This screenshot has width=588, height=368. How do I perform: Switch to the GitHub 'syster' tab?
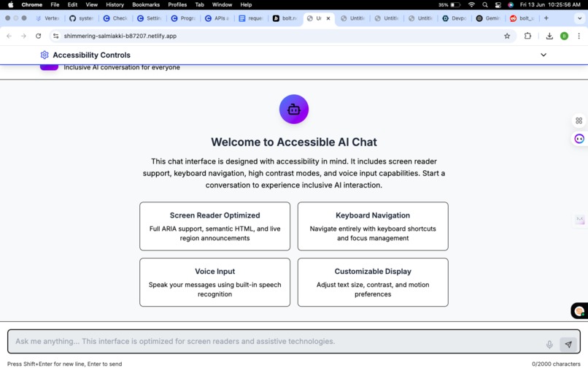[x=82, y=18]
